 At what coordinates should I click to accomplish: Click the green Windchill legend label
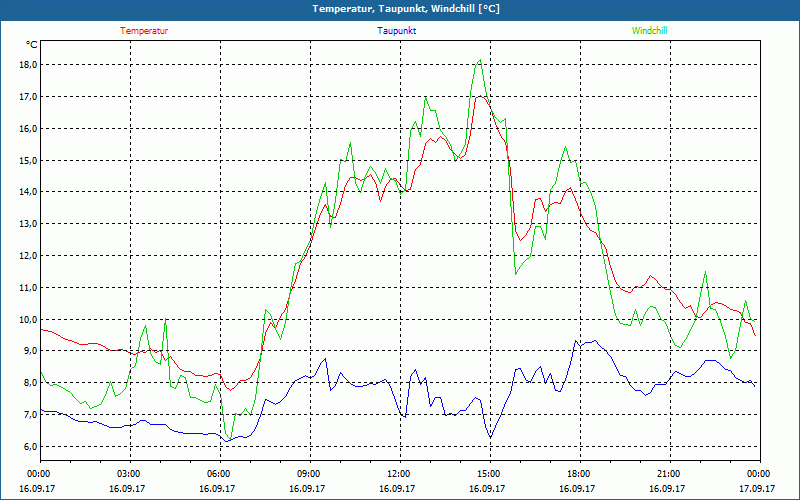click(649, 31)
